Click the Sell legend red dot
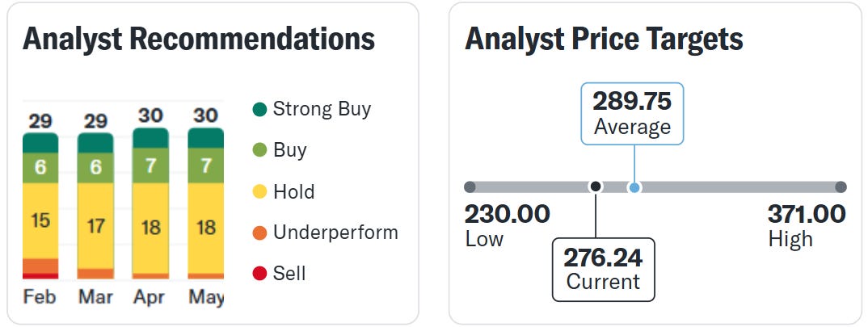 259,274
